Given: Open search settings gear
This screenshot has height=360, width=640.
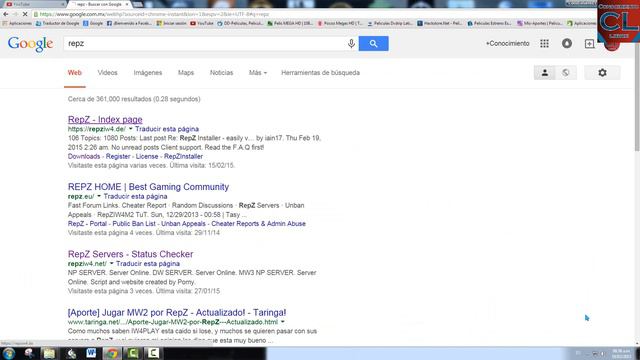Looking at the screenshot, I should [602, 73].
